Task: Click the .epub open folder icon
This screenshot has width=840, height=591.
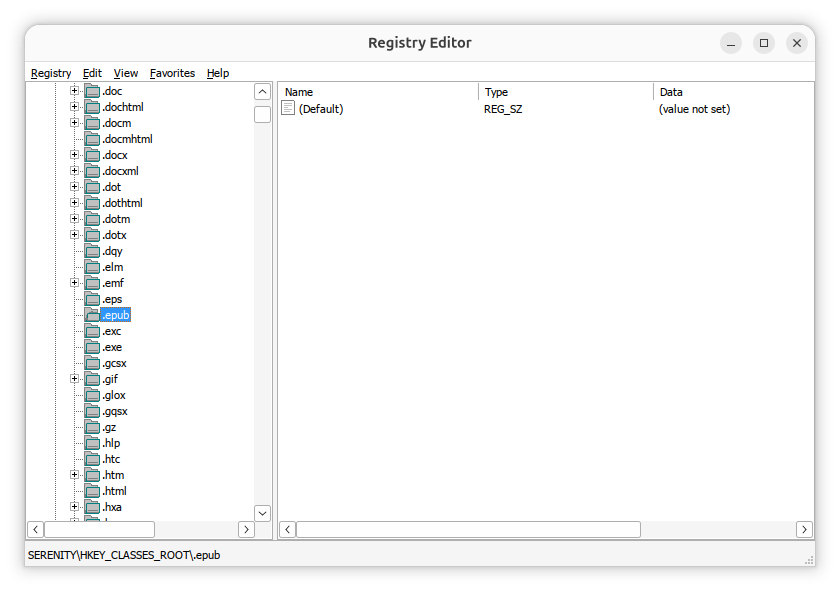Action: pos(92,315)
